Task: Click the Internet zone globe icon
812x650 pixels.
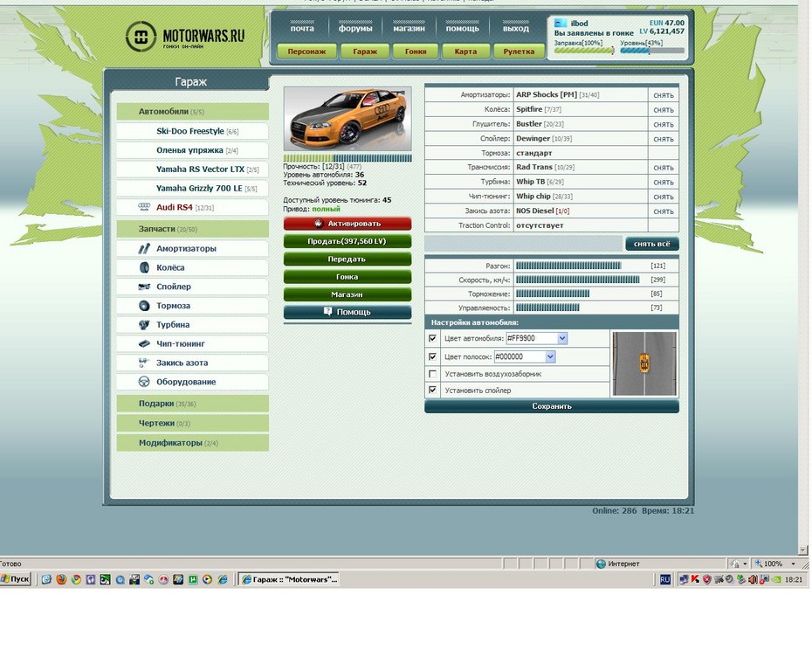Action: click(x=601, y=564)
